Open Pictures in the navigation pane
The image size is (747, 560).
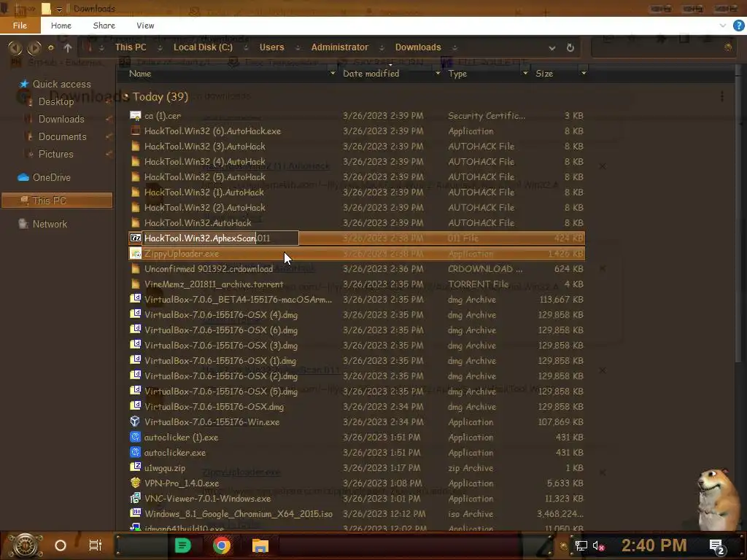[x=55, y=155]
